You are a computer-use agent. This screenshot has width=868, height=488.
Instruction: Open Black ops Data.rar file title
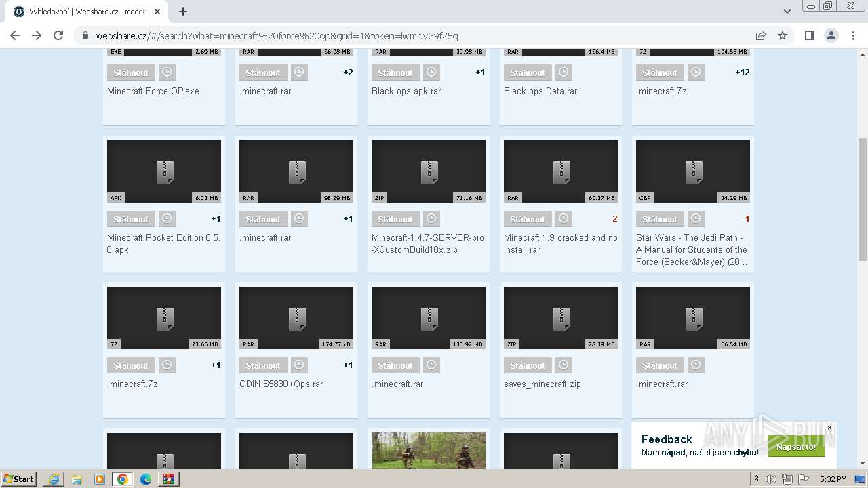(x=540, y=91)
